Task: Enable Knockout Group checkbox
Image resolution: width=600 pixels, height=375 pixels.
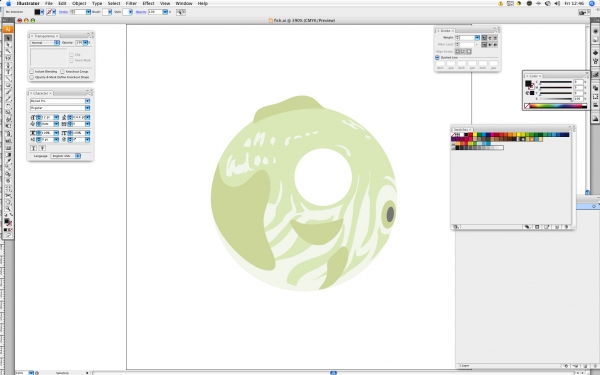Action: (62, 72)
